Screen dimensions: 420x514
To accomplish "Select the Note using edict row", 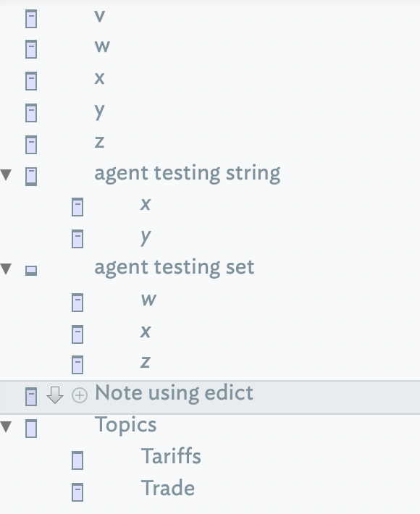I will (210, 397).
